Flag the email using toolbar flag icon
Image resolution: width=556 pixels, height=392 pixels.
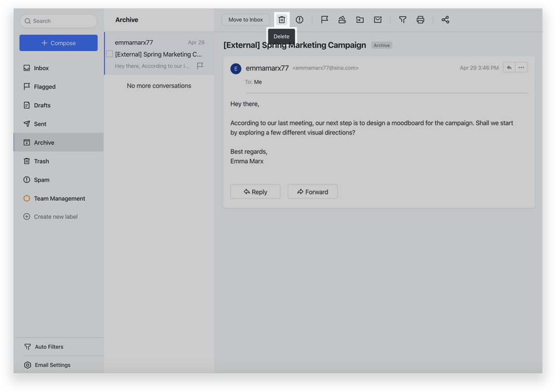pyautogui.click(x=325, y=20)
